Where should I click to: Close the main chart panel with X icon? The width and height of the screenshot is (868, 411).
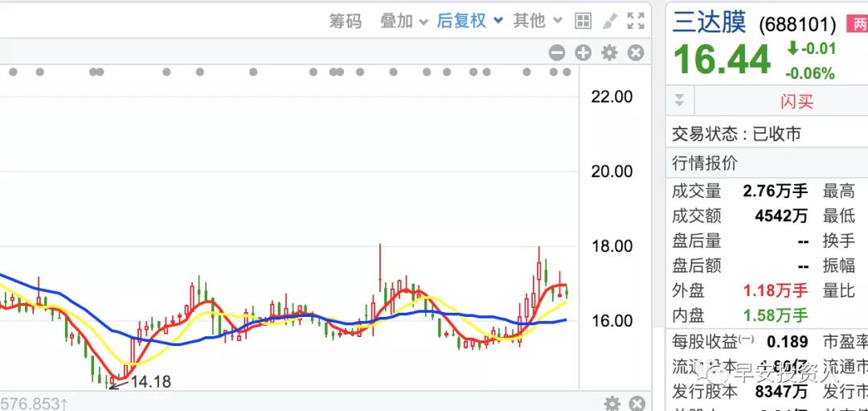(636, 53)
